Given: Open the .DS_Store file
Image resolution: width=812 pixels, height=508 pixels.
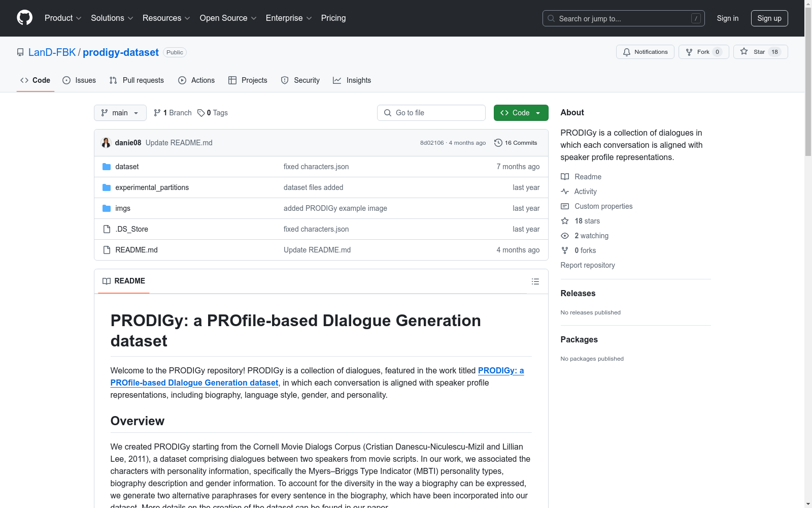Looking at the screenshot, I should tap(131, 229).
